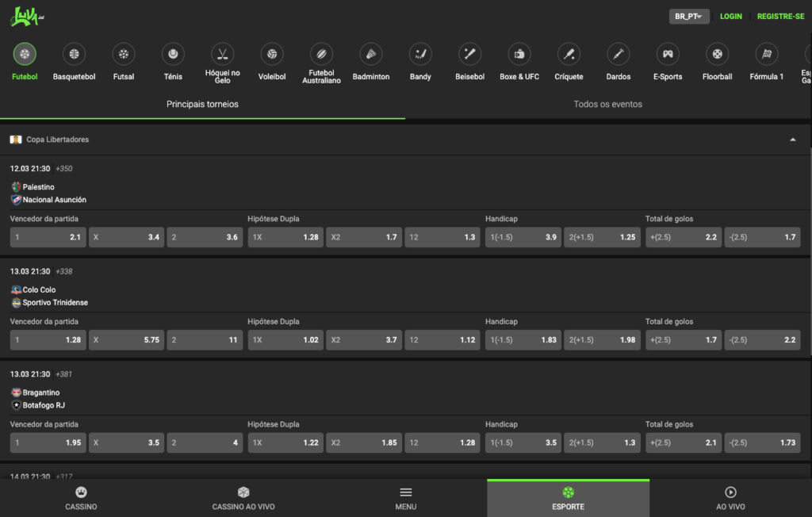Open the Futsal sport category
Screen dimensions: 812x517
123,54
